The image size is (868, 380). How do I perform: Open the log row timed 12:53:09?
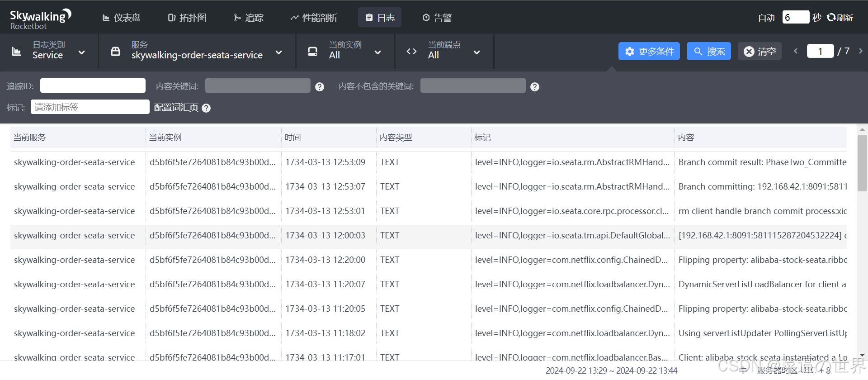(429, 162)
